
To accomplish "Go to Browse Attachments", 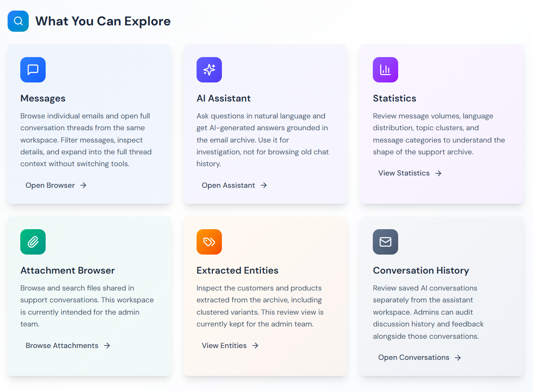I will 68,345.
